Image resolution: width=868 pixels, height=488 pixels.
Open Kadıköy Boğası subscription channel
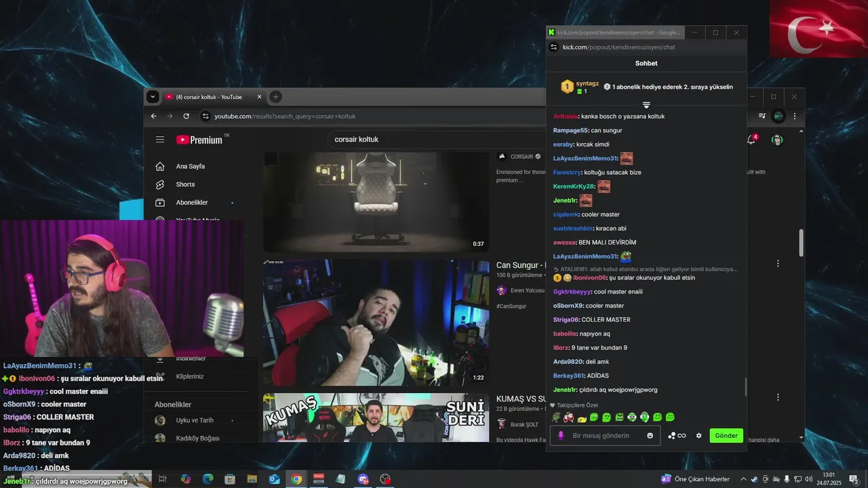click(197, 438)
